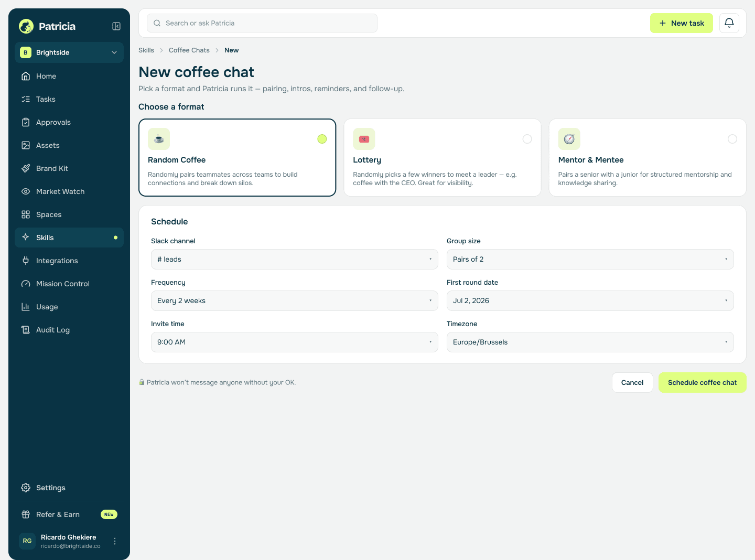755x560 pixels.
Task: Click the Market Watch eye icon
Action: pos(26,191)
